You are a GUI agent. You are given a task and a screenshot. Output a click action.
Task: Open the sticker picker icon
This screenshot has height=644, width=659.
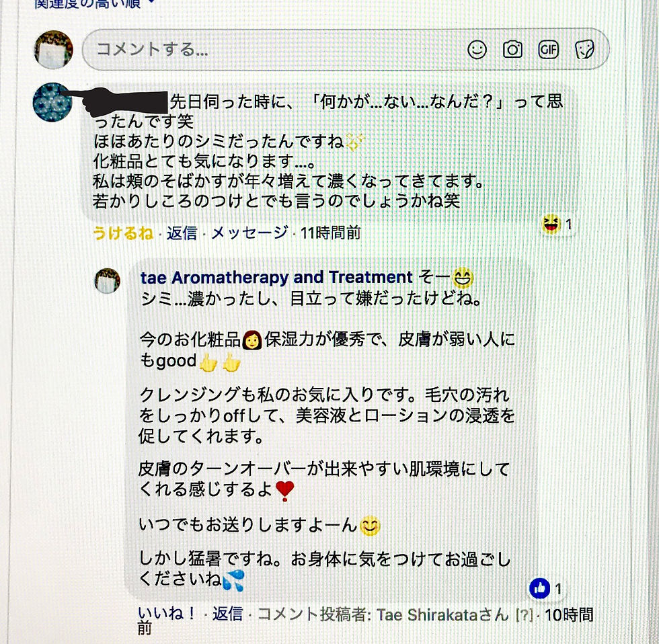(584, 50)
